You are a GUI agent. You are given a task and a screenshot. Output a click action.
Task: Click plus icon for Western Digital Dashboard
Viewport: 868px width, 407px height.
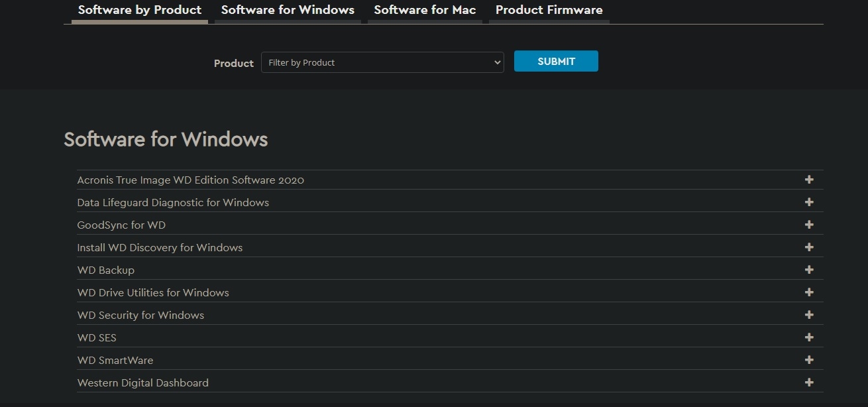tap(808, 382)
